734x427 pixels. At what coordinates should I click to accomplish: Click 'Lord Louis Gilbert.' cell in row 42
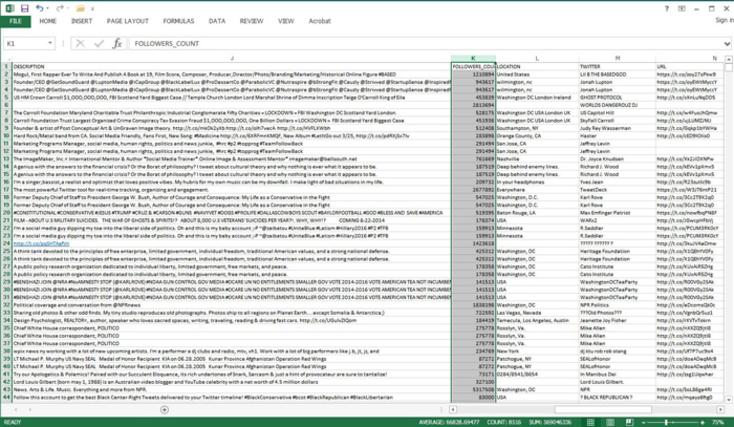(617, 382)
